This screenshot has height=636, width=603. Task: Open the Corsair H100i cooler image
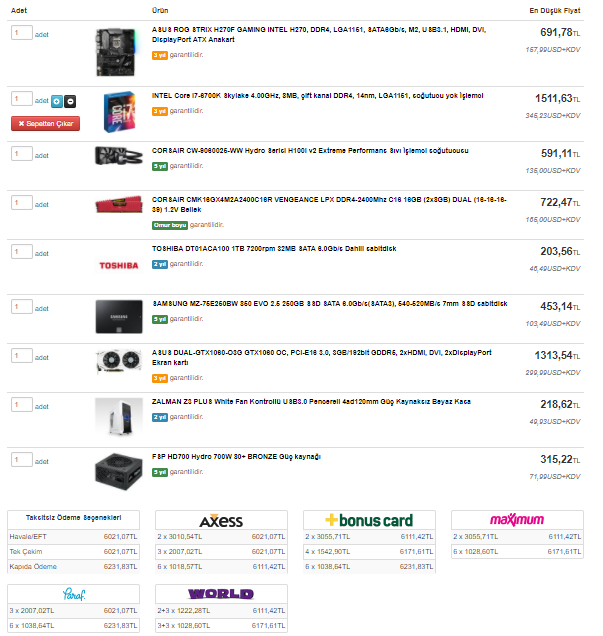coord(119,156)
